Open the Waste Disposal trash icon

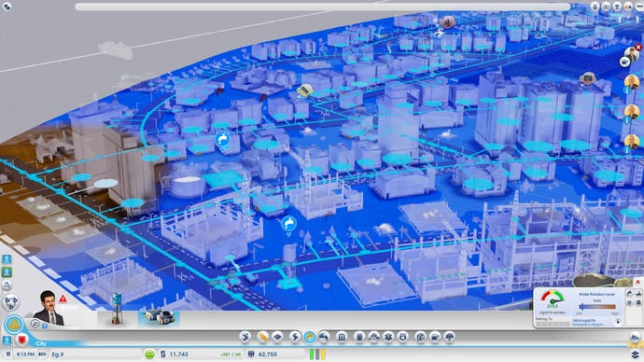click(359, 337)
